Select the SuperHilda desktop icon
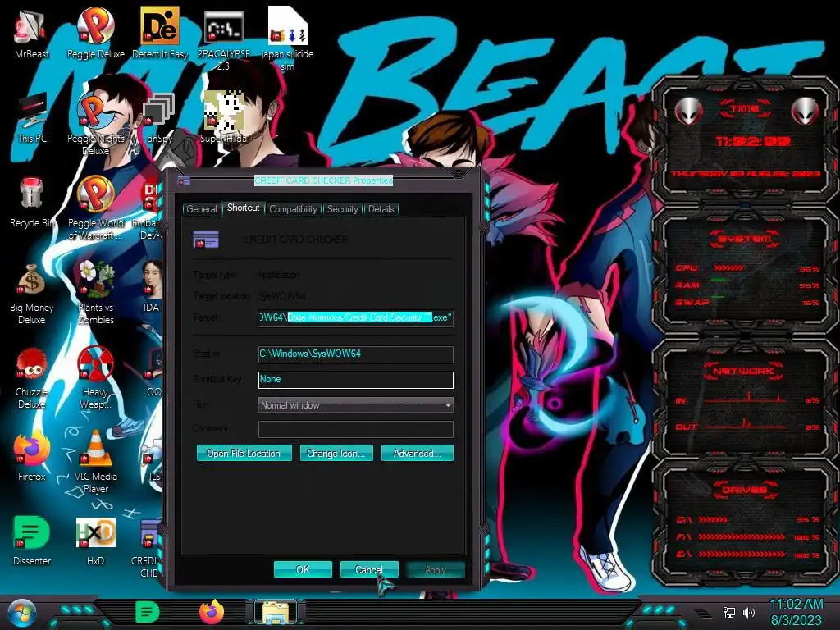 click(223, 116)
